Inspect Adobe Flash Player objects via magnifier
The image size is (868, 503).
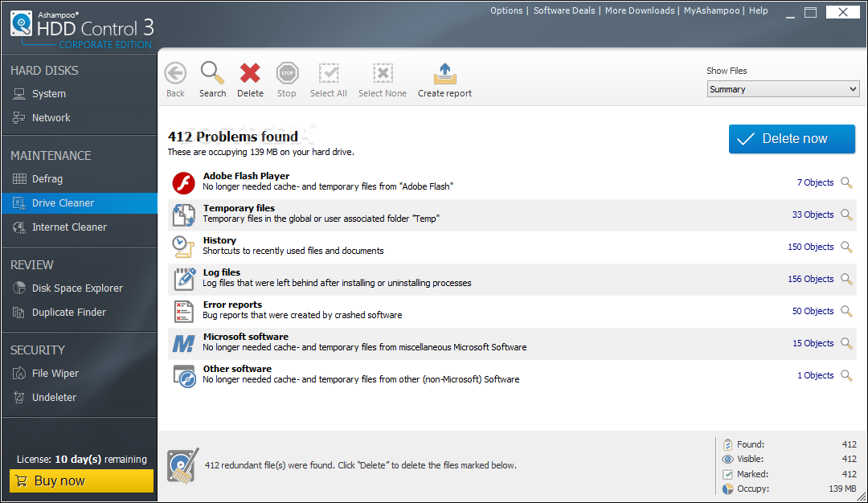846,182
